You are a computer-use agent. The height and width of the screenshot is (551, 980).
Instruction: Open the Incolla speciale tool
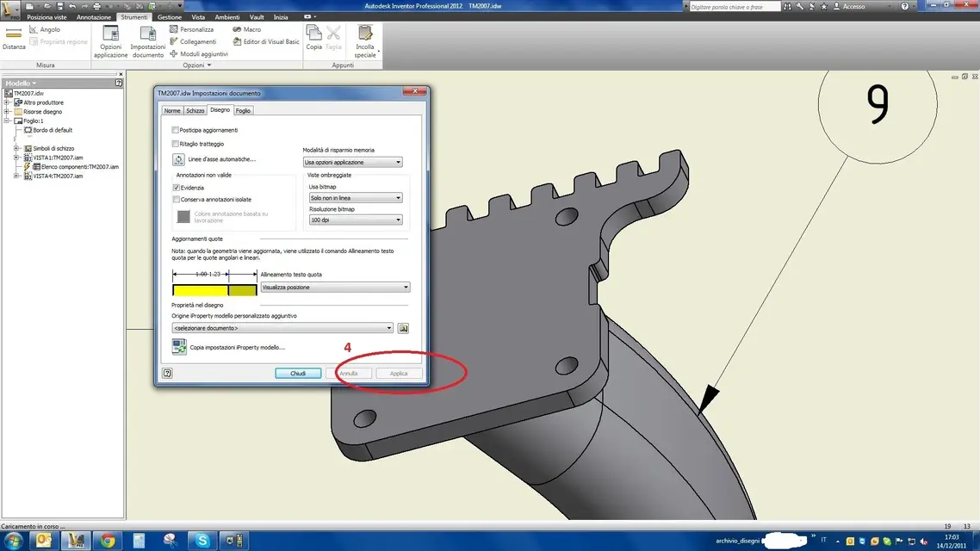click(x=365, y=42)
